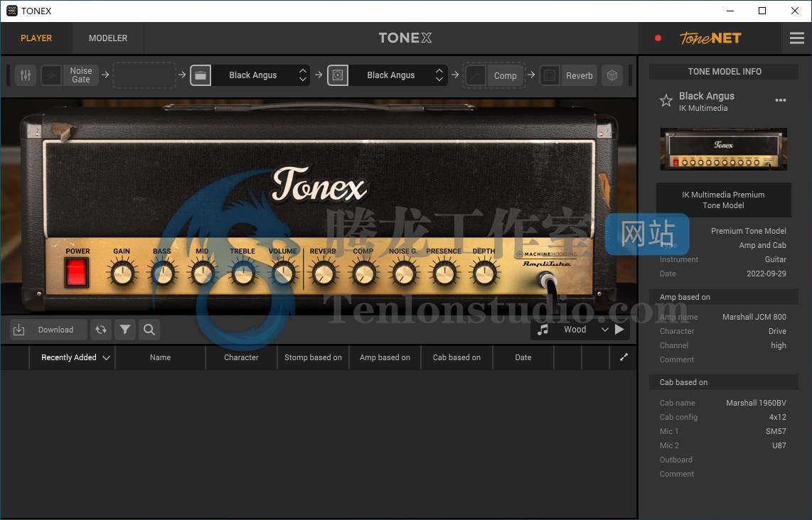812x520 pixels.
Task: Click the date value 2022-09-29
Action: pos(766,273)
